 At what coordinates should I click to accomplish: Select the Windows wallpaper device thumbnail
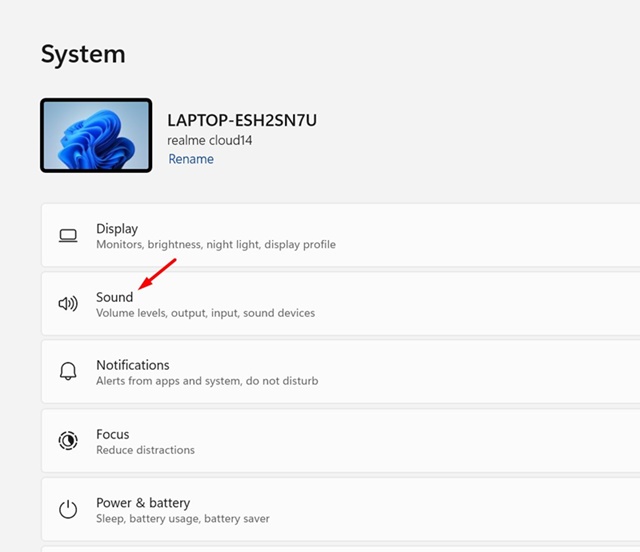96,135
